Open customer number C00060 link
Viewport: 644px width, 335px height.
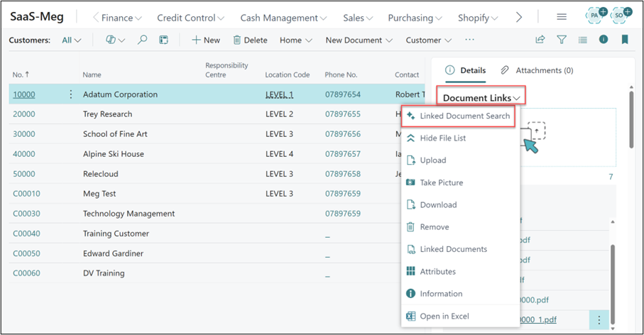pos(26,273)
